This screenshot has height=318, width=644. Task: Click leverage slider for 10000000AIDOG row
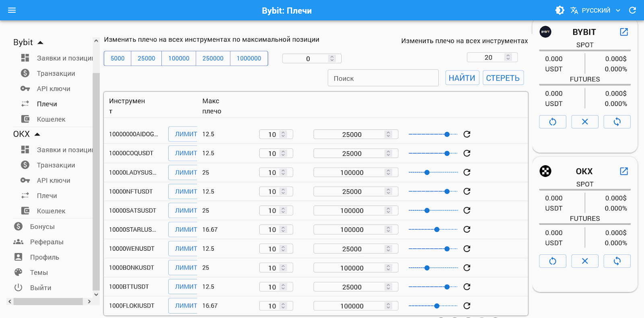[433, 134]
